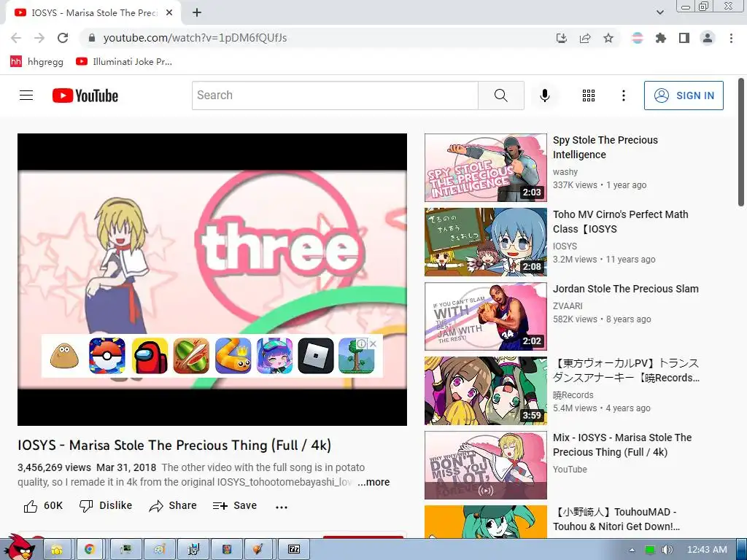Open Spy Stole The Precious Intelligence title
The width and height of the screenshot is (747, 560).
click(605, 147)
